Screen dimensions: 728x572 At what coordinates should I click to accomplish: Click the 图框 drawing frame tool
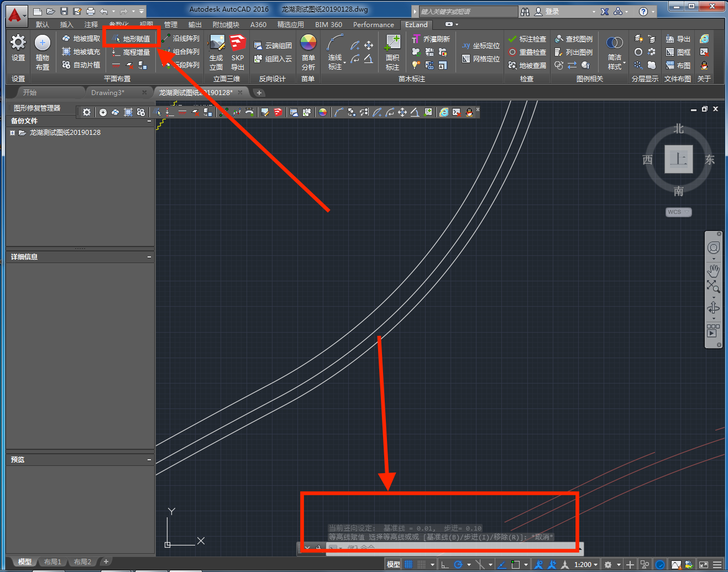coord(678,52)
